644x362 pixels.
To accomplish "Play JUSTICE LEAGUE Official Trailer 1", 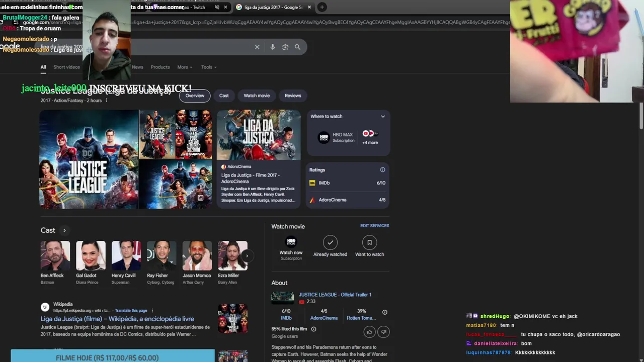I will point(335,295).
